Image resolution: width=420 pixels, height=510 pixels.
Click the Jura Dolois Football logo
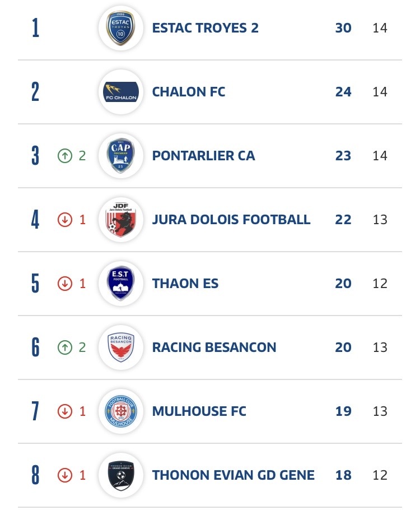pos(121,219)
